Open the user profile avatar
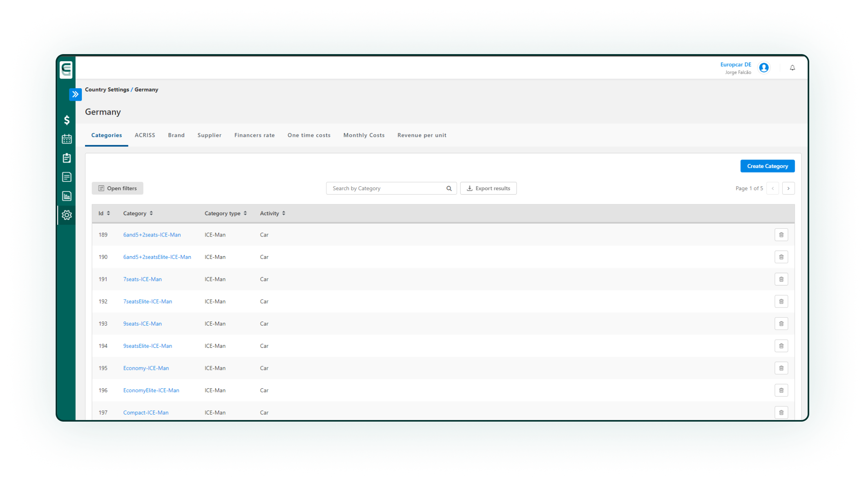The image size is (868, 482). tap(764, 68)
